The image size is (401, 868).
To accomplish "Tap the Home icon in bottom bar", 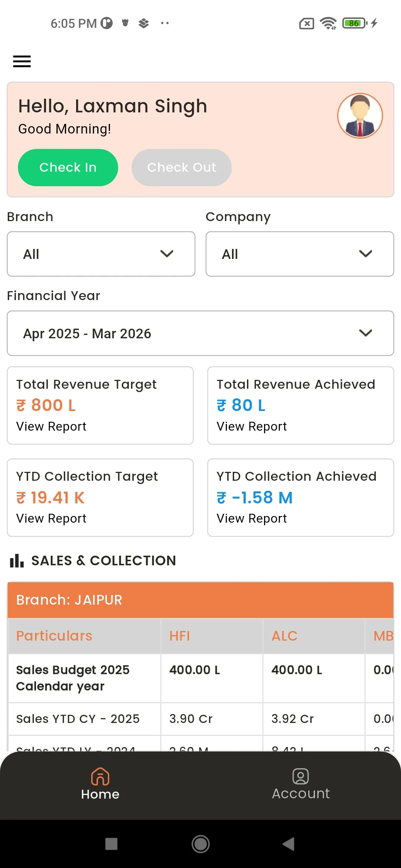I will pyautogui.click(x=100, y=776).
